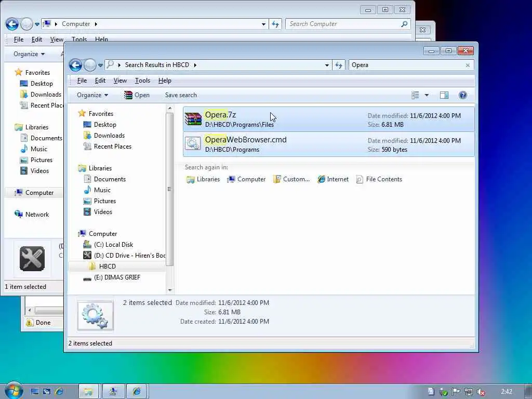The image size is (532, 399).
Task: Search again in Computer
Action: tap(247, 179)
